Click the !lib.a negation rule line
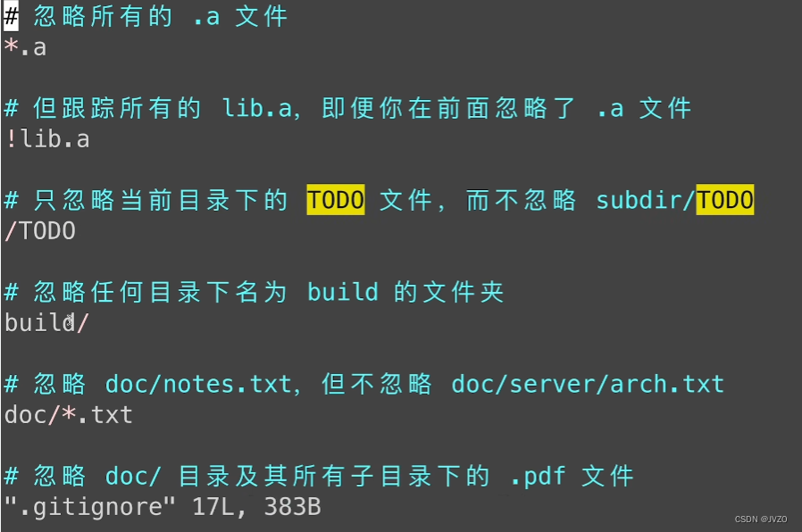Viewport: 802px width, 532px height. pyautogui.click(x=47, y=139)
